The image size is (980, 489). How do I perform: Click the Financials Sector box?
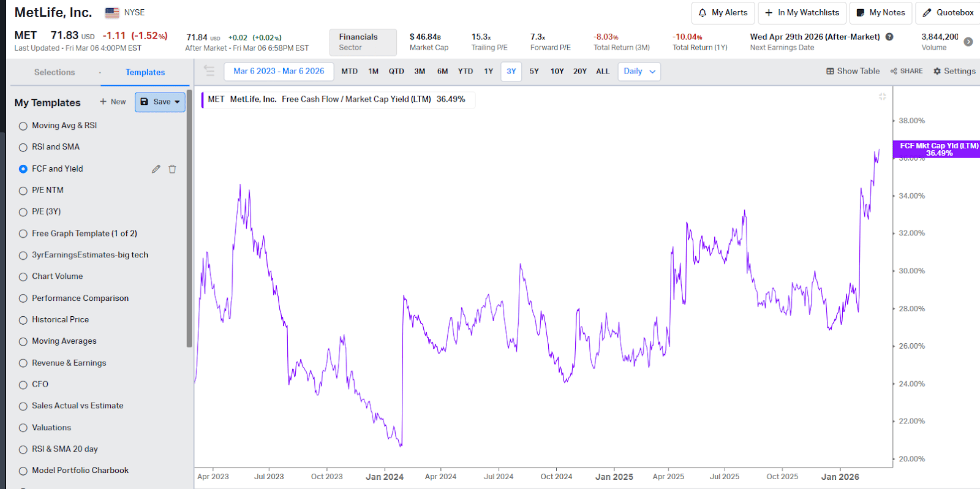click(x=363, y=42)
